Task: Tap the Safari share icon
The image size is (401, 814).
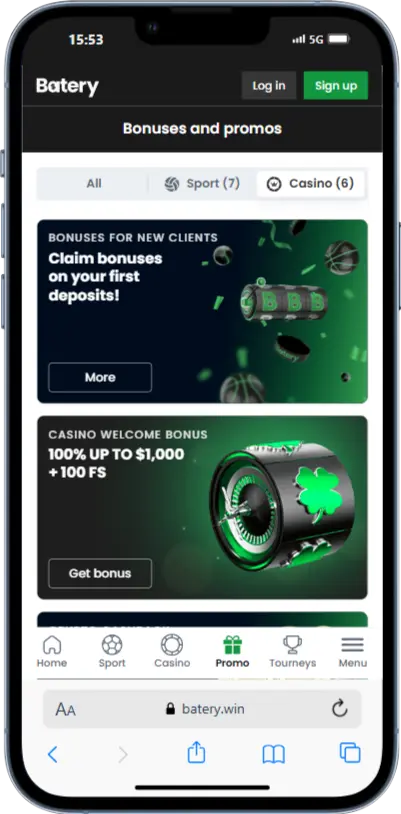Action: [196, 753]
